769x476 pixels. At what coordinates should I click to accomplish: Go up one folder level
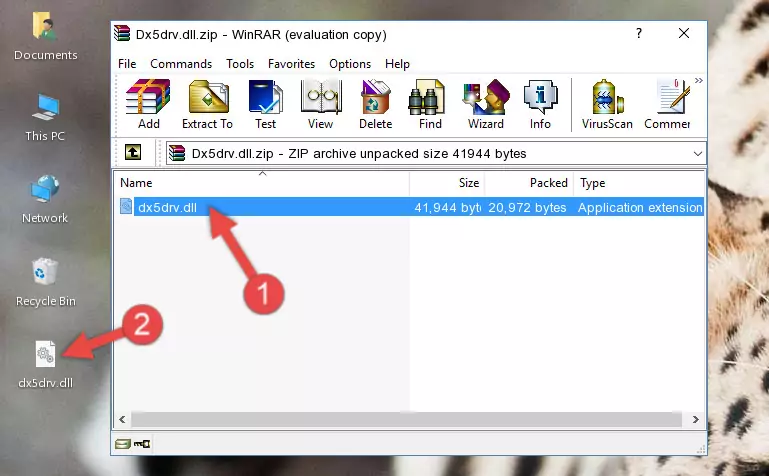(133, 152)
